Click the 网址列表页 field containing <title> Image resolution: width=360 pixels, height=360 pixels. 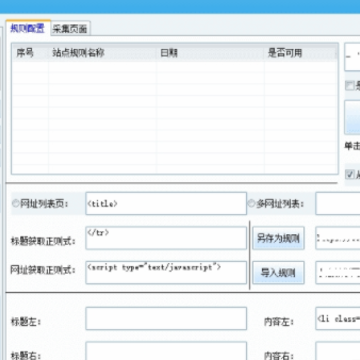point(166,203)
